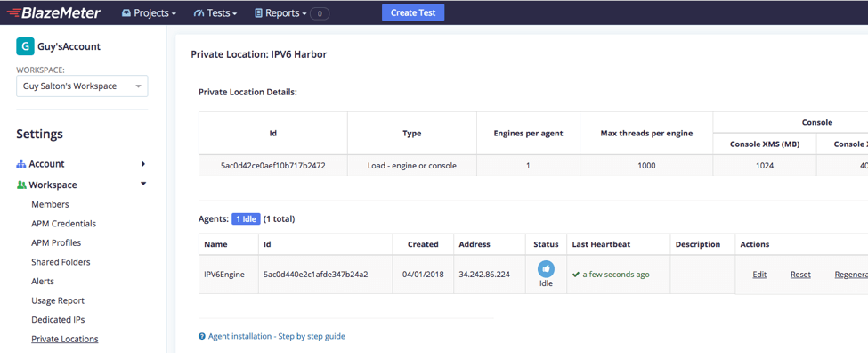Screen dimensions: 868x353
Task: Click the help question mark icon
Action: click(x=202, y=336)
